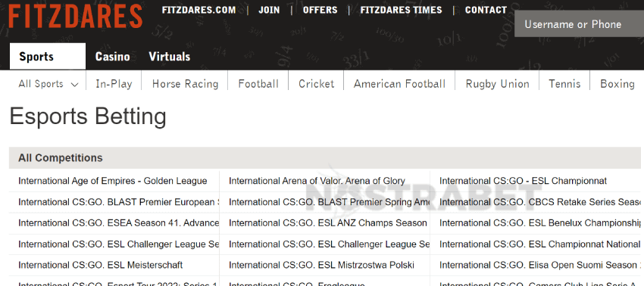This screenshot has width=644, height=286.
Task: Go to Rugby Union
Action: [497, 84]
